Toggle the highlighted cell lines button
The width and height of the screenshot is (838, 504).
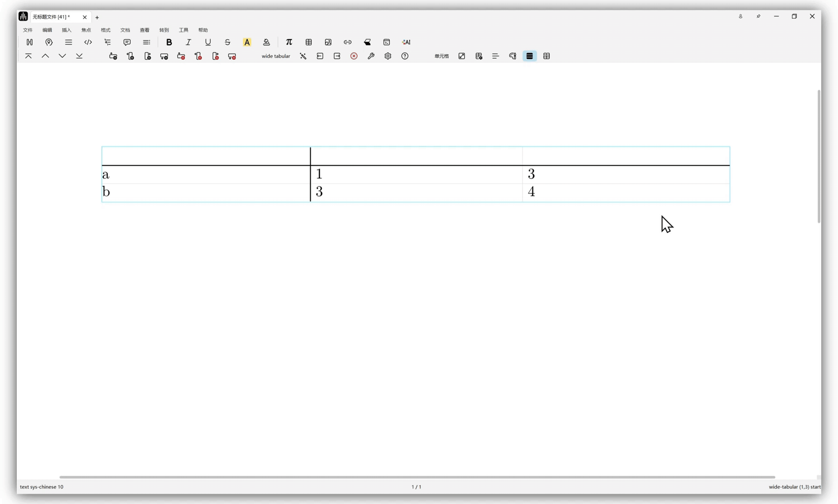[x=529, y=56]
